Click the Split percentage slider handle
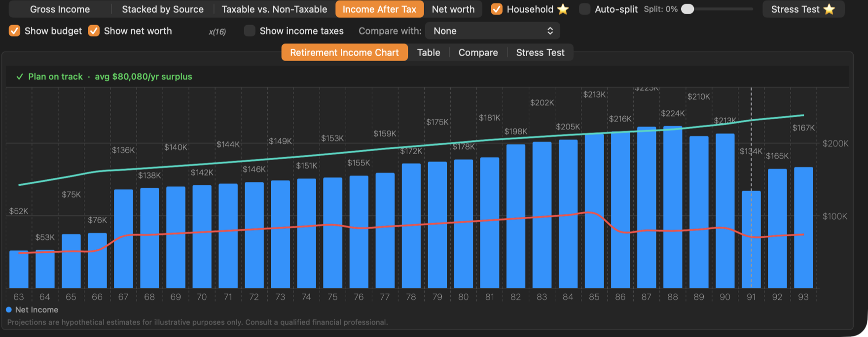868x337 pixels. [687, 9]
